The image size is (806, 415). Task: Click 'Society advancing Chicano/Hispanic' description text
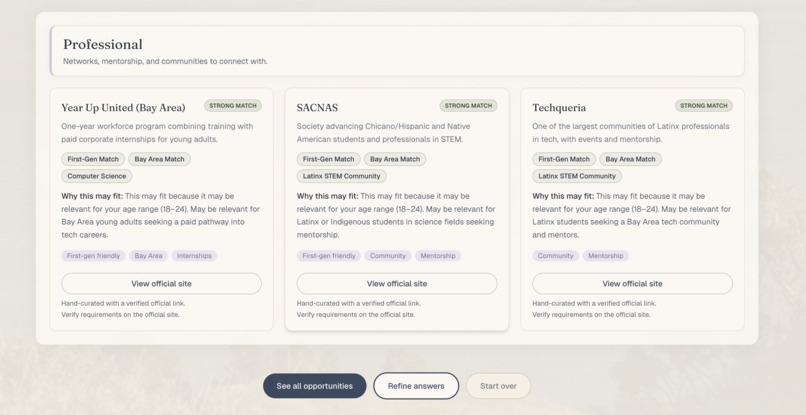point(383,133)
